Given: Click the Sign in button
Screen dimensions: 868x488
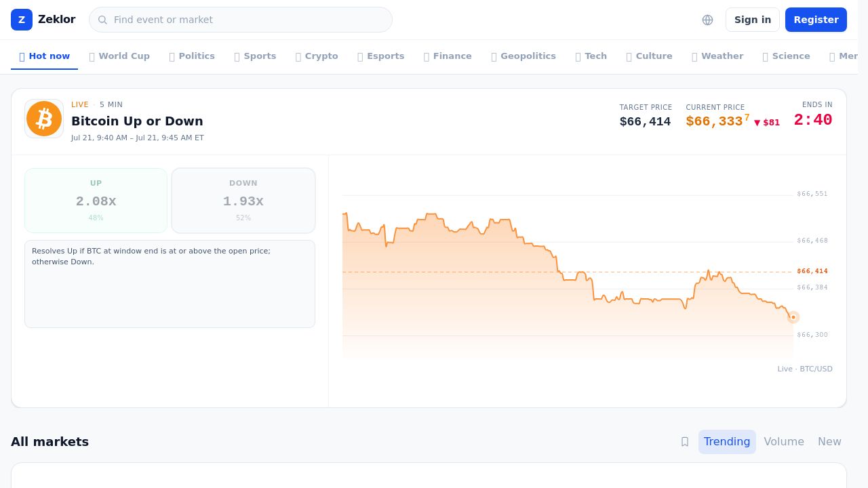Looking at the screenshot, I should pyautogui.click(x=753, y=20).
